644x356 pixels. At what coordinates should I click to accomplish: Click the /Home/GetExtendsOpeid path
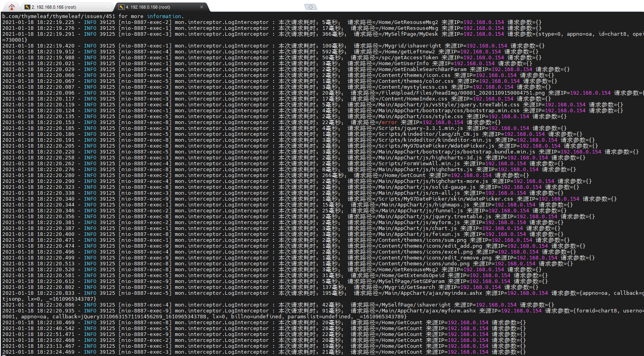point(412,276)
